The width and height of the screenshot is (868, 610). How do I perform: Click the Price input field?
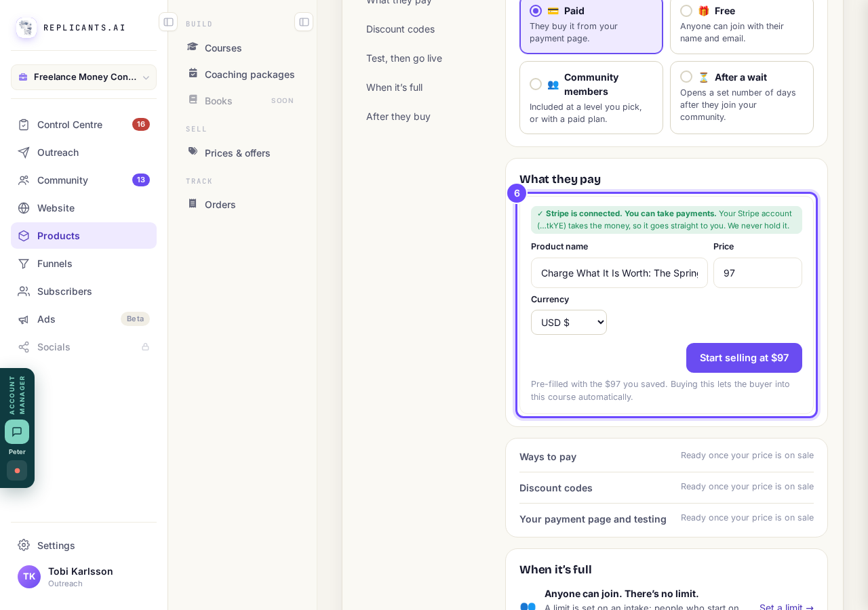757,273
